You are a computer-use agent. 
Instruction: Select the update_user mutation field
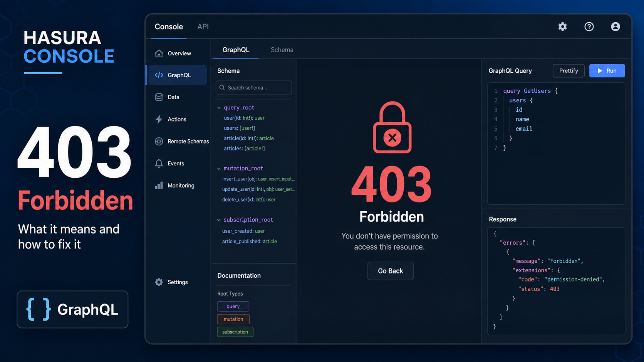click(258, 189)
